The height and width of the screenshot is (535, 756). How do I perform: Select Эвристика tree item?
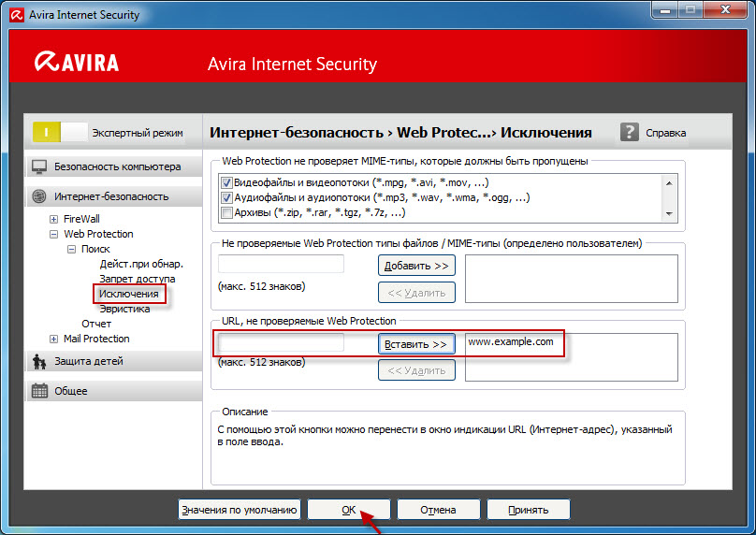(x=124, y=309)
